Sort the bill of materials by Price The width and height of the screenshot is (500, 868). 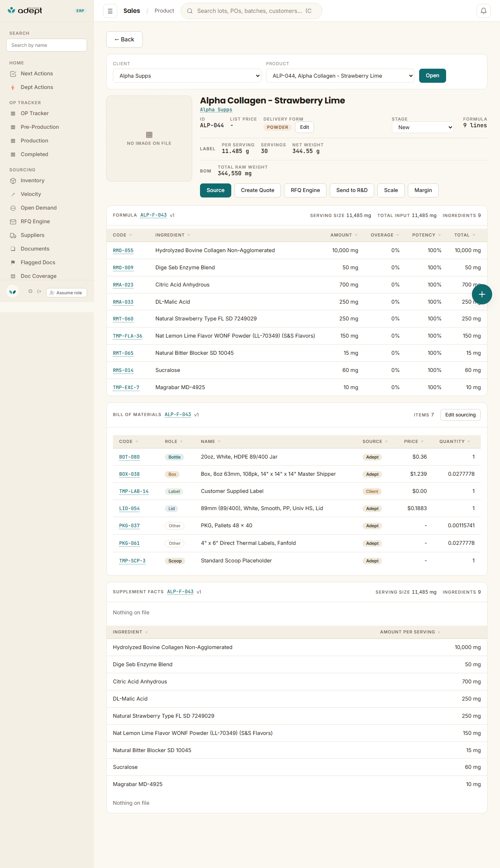[414, 441]
